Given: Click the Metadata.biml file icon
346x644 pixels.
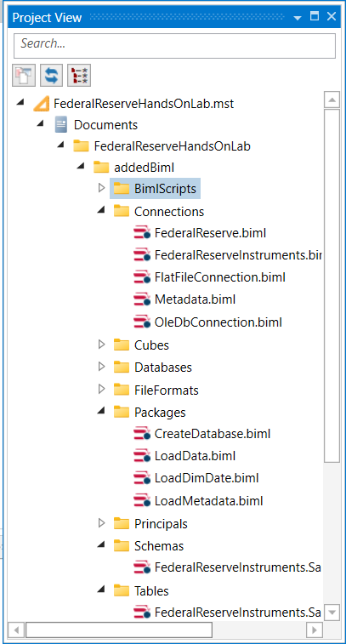Looking at the screenshot, I should tap(142, 299).
